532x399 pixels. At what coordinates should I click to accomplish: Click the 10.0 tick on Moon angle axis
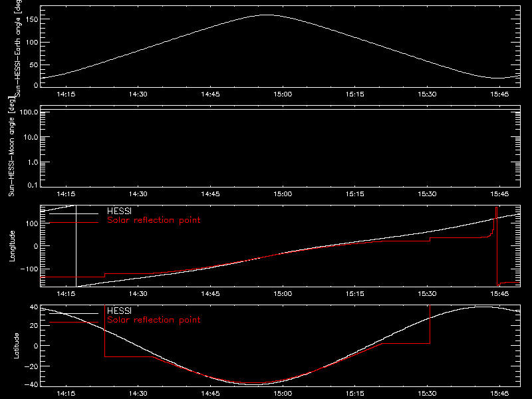coord(31,138)
